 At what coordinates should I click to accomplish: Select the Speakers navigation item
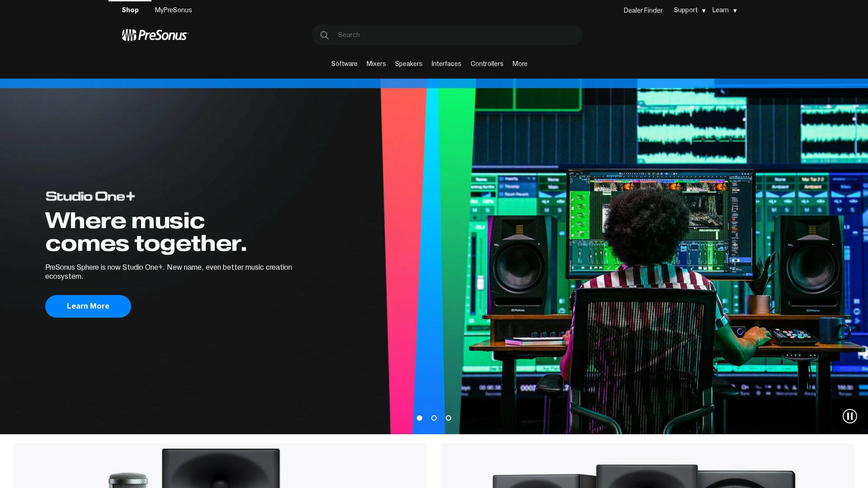coord(408,64)
